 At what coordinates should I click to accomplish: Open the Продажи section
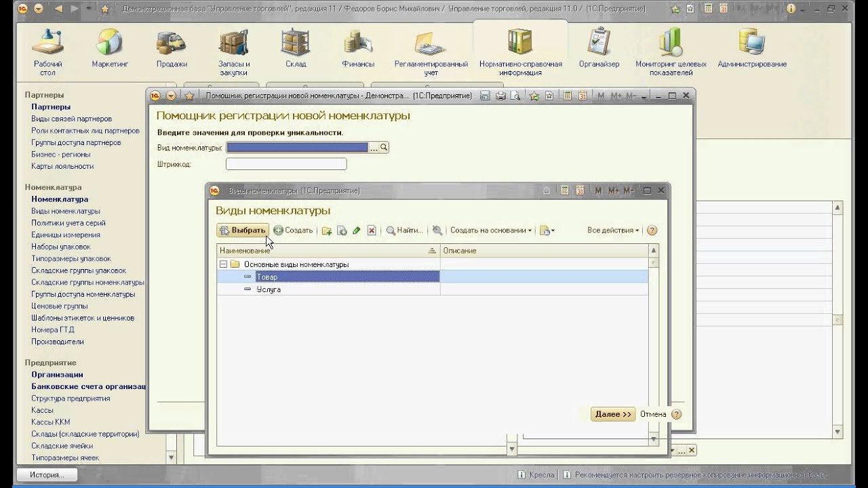tap(172, 49)
